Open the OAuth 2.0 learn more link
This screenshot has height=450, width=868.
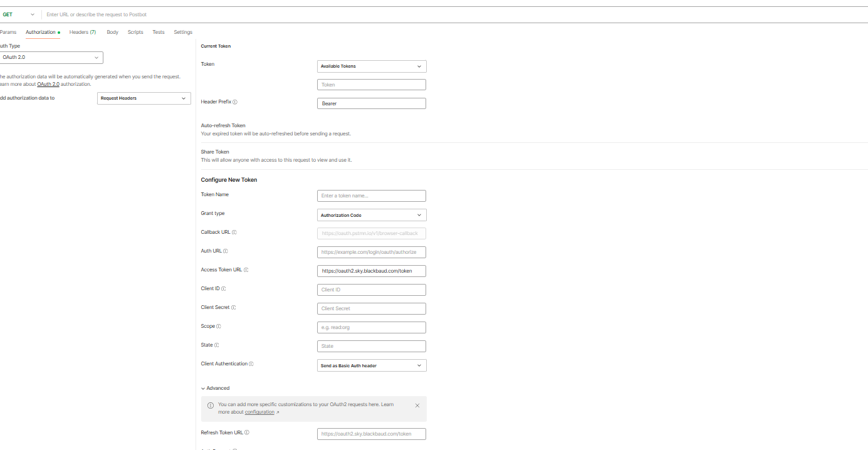(x=48, y=84)
